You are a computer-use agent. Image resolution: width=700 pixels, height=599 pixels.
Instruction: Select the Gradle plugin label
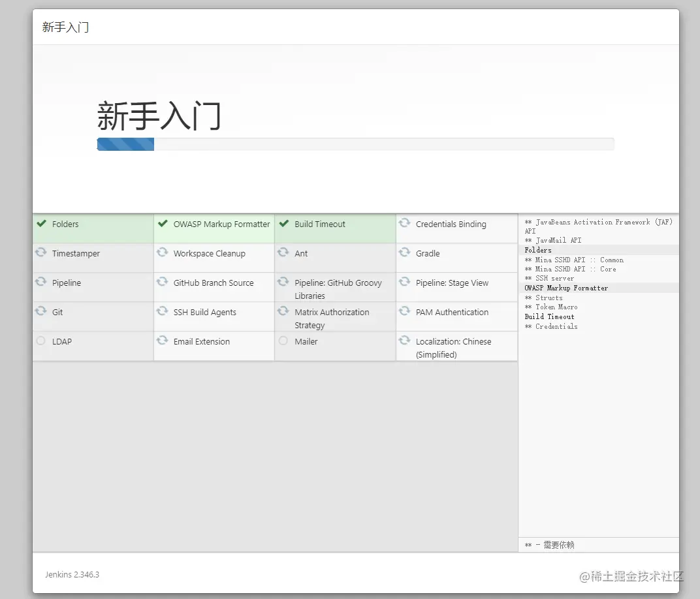click(x=428, y=253)
